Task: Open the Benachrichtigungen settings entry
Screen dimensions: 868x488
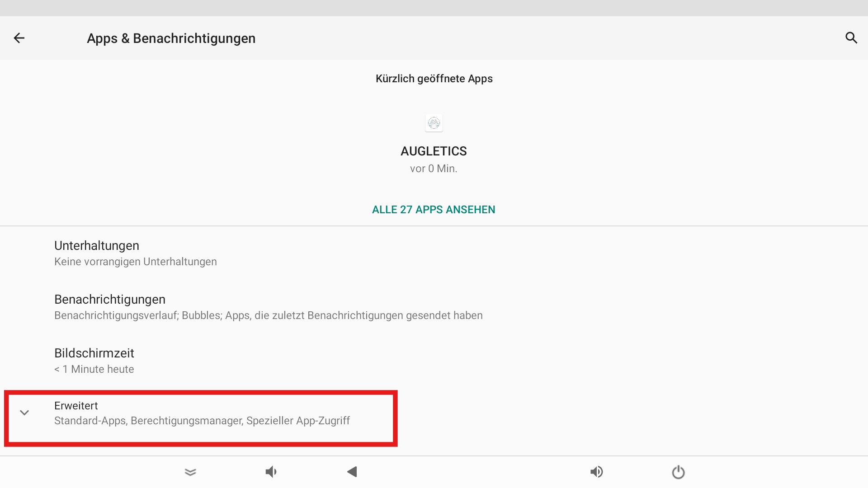Action: 434,307
